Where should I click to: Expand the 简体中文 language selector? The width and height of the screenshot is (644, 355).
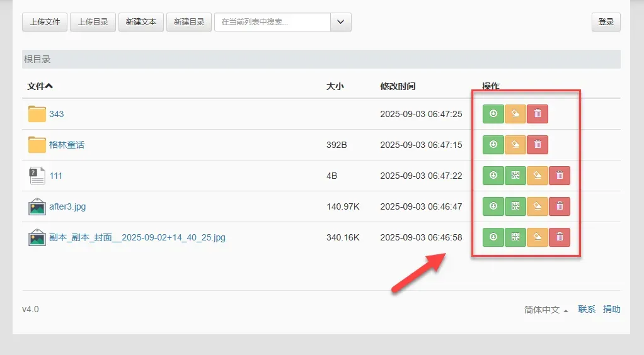[x=546, y=310]
